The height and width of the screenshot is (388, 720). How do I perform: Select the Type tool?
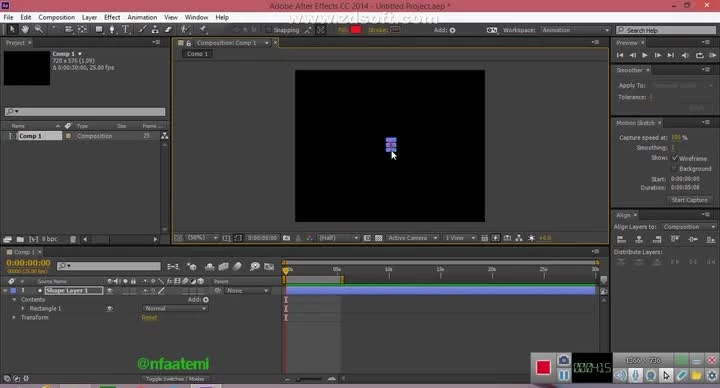pos(125,29)
